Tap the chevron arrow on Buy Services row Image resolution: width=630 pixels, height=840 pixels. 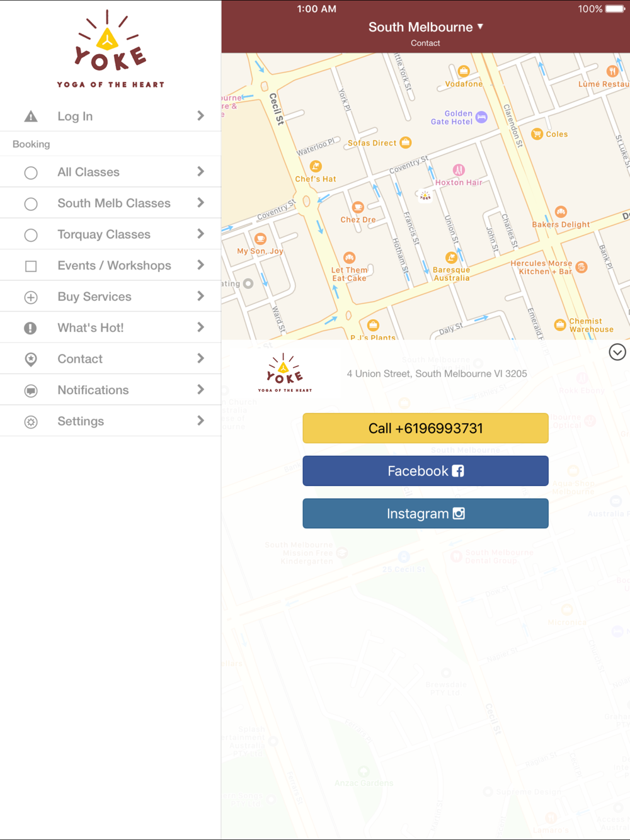[200, 296]
